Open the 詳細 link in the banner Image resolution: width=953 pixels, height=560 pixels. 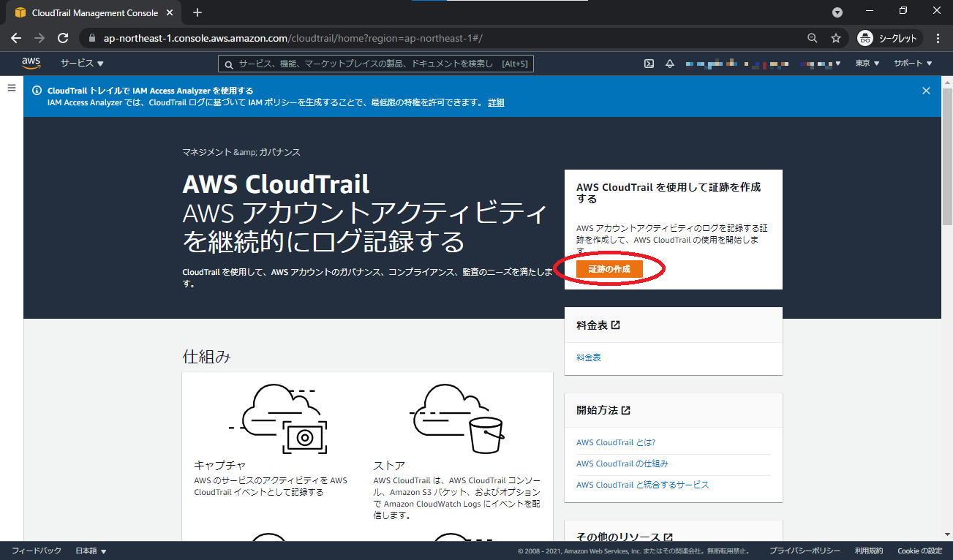click(x=496, y=102)
